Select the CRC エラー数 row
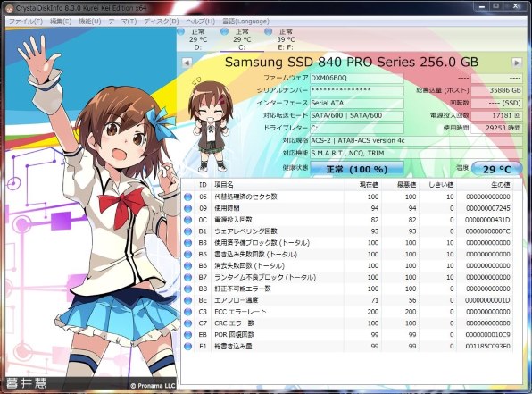This screenshot has height=394, width=532. [x=347, y=323]
